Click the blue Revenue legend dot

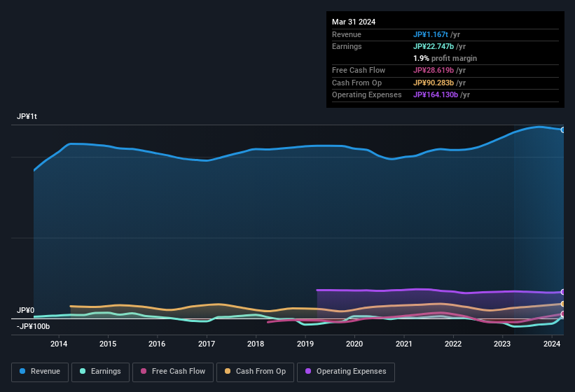pyautogui.click(x=23, y=372)
